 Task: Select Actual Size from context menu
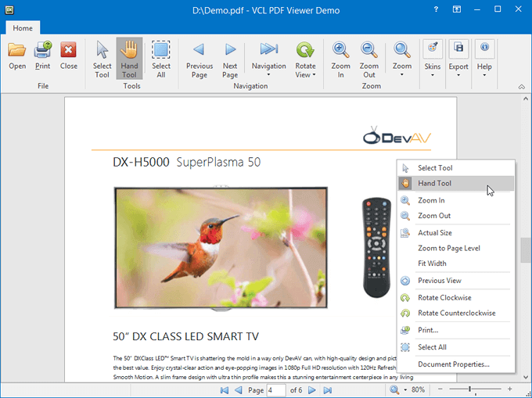pyautogui.click(x=455, y=233)
